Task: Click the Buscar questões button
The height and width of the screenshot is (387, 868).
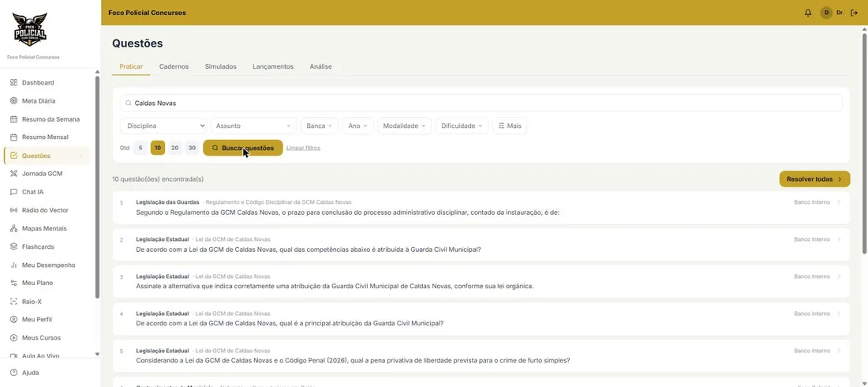Action: (x=243, y=148)
